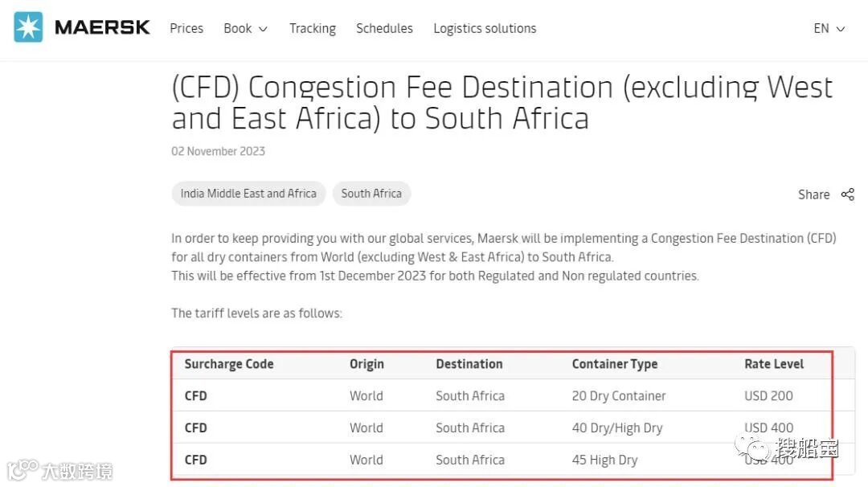Open the Prices menu item

[186, 28]
